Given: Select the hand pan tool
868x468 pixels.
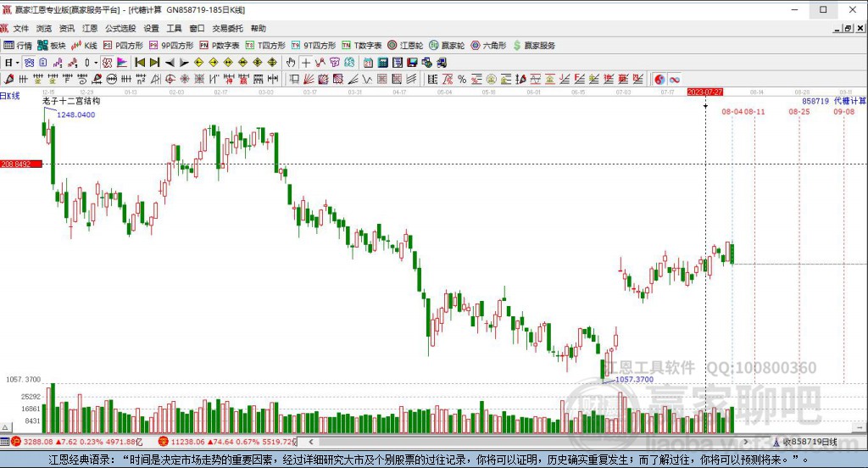Looking at the screenshot, I should coord(291,63).
